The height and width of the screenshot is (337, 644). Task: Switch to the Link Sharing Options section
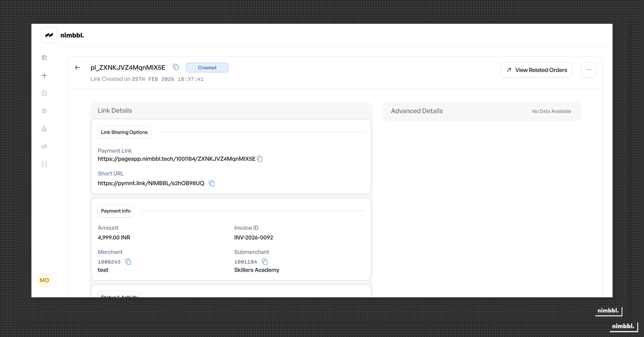[x=124, y=132]
